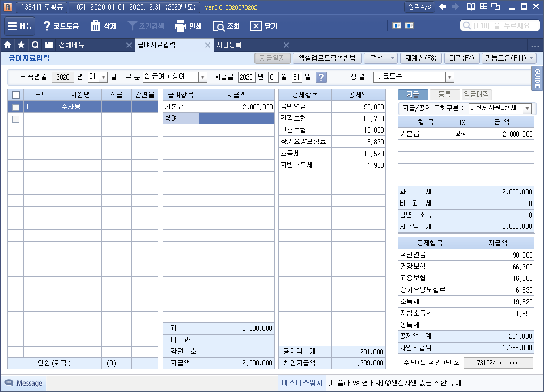Expand the 지급/공제 조회구분 dropdown
Viewport: 544px width, 392px height.
click(x=528, y=108)
